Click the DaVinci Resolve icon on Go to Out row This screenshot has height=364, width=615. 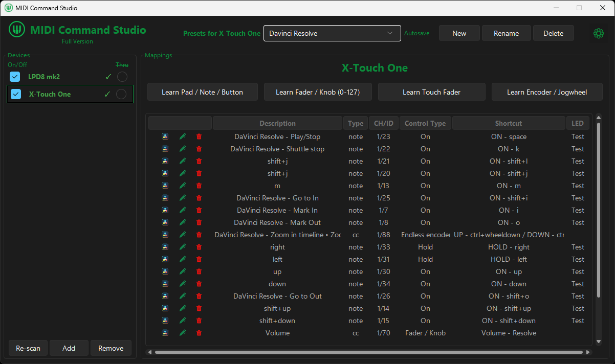[x=165, y=296]
